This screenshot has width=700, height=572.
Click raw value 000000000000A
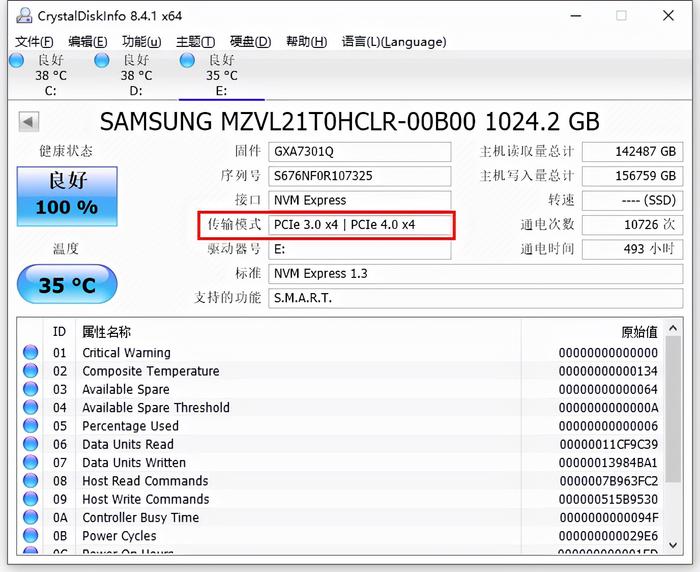[608, 408]
